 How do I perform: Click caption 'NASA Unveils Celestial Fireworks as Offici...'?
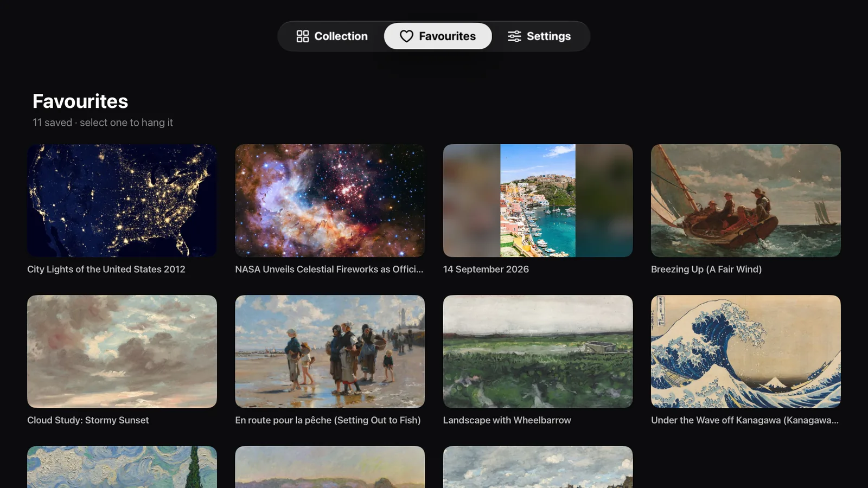329,269
